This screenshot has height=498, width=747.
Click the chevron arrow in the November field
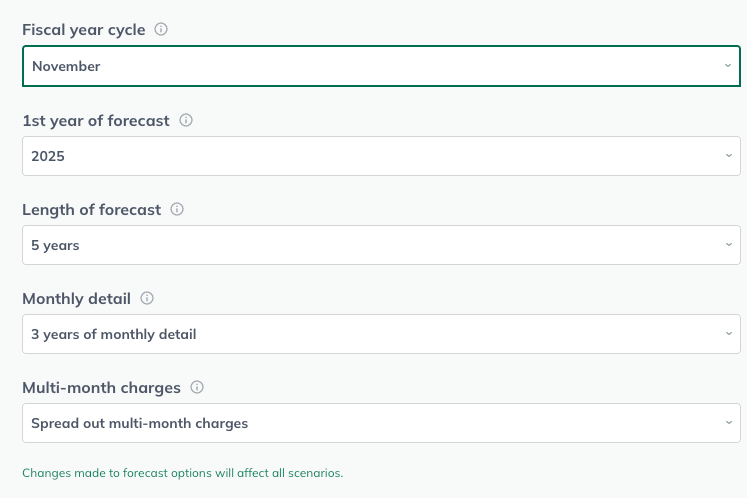[x=727, y=66]
